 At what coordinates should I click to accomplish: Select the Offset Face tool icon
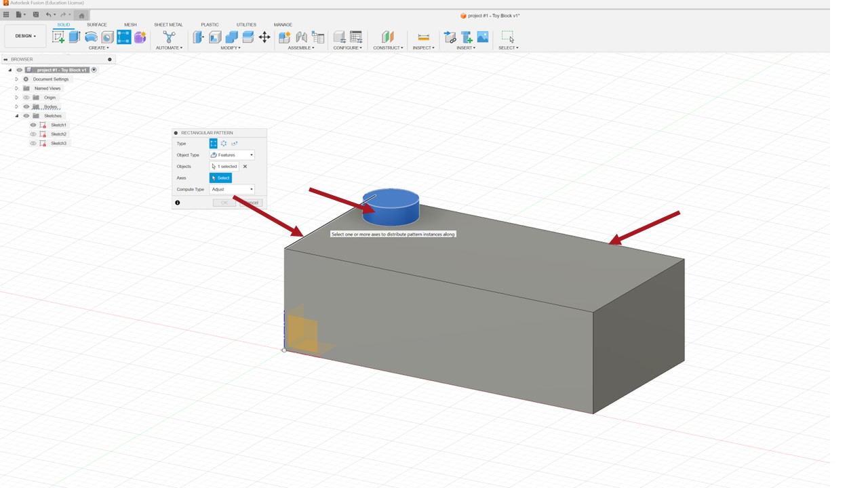(248, 37)
